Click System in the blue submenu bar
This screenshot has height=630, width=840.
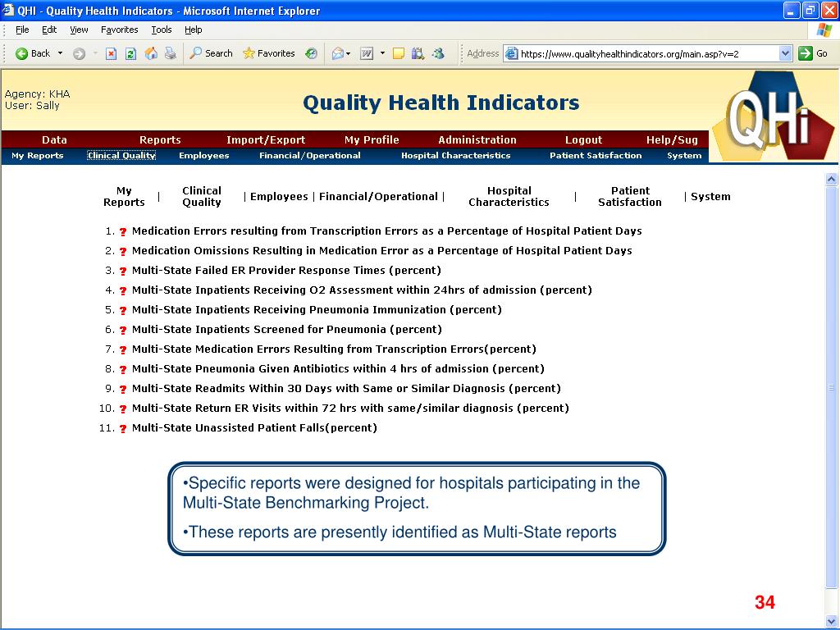[684, 155]
